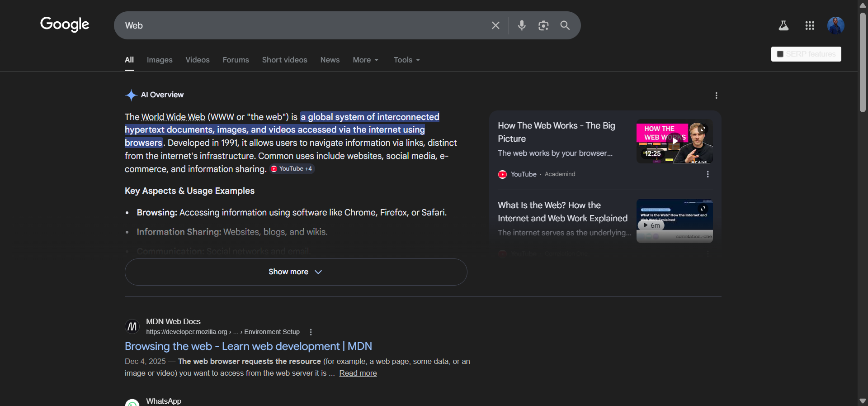Open search by image camera icon
Viewport: 868px width, 406px height.
543,25
